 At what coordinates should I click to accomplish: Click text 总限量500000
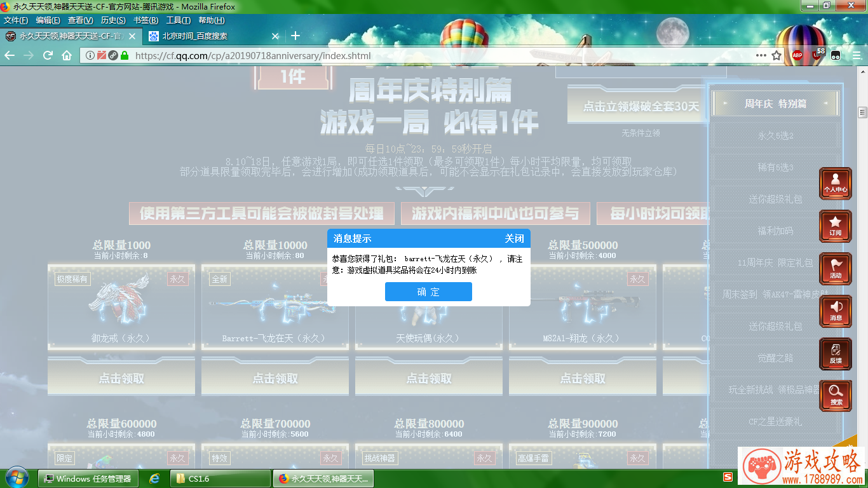pos(583,245)
